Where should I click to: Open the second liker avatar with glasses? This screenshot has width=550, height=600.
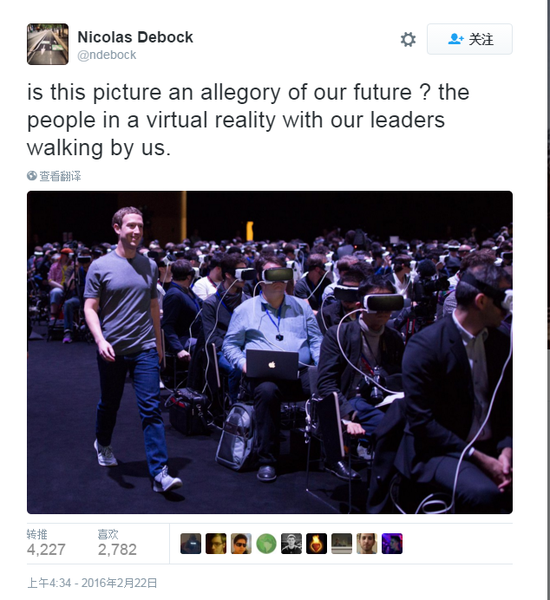[216, 543]
